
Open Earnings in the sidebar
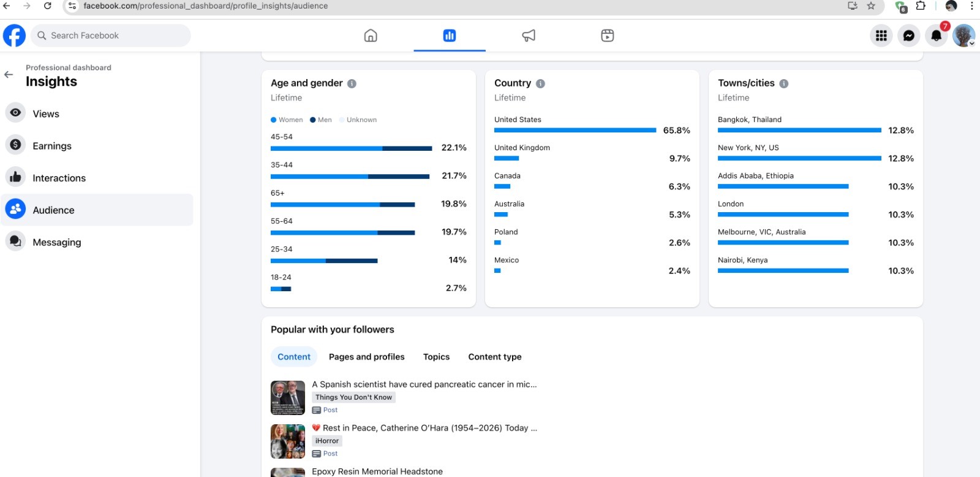[52, 146]
